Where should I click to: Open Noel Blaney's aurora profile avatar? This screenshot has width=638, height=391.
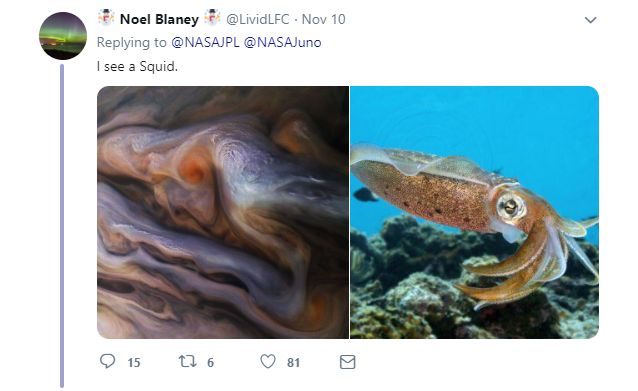(63, 36)
